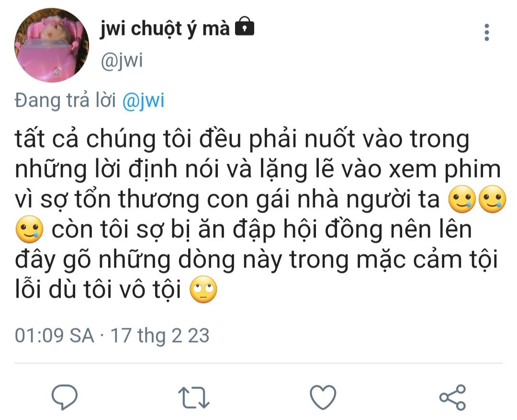Open the display name jwi chuột ý mà

(165, 29)
